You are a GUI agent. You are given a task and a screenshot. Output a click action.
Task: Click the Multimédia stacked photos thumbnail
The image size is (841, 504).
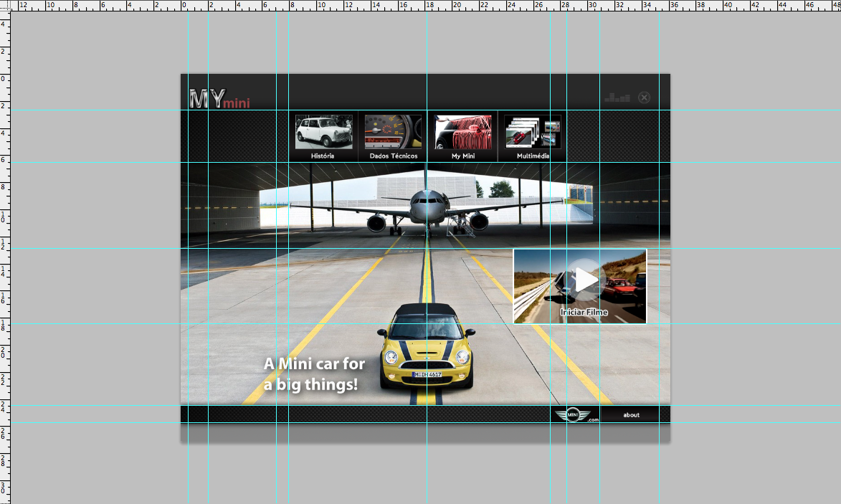click(533, 132)
